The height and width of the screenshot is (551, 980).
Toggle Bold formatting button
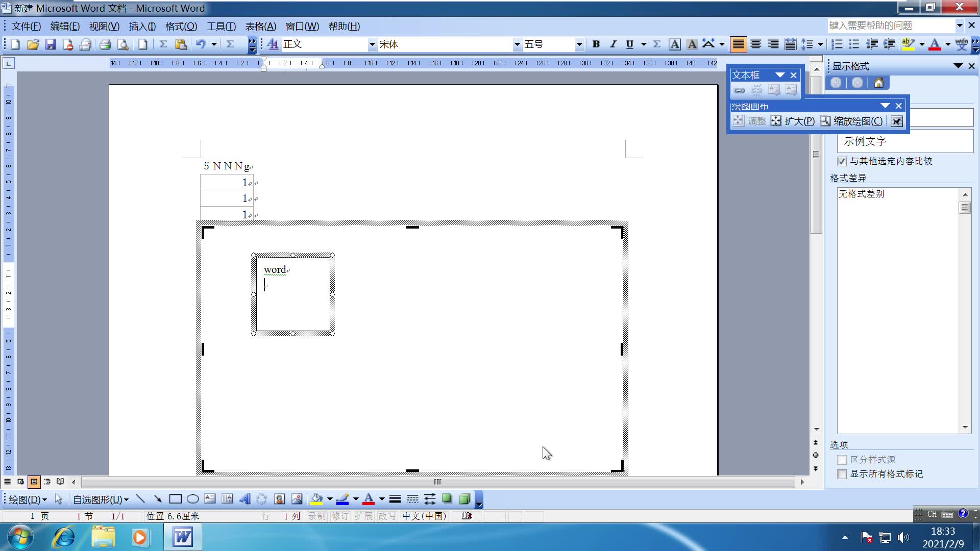point(596,44)
